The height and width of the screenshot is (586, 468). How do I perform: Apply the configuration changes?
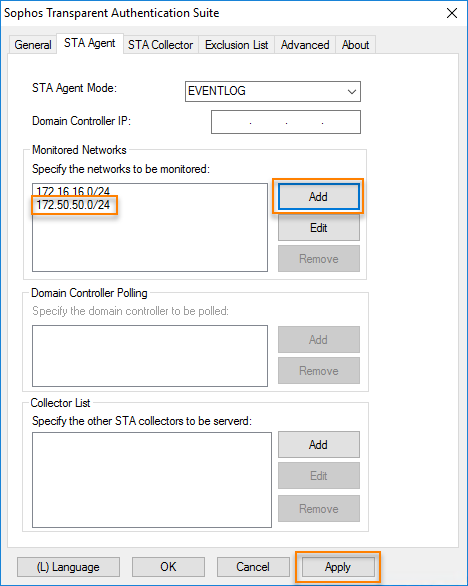click(338, 567)
